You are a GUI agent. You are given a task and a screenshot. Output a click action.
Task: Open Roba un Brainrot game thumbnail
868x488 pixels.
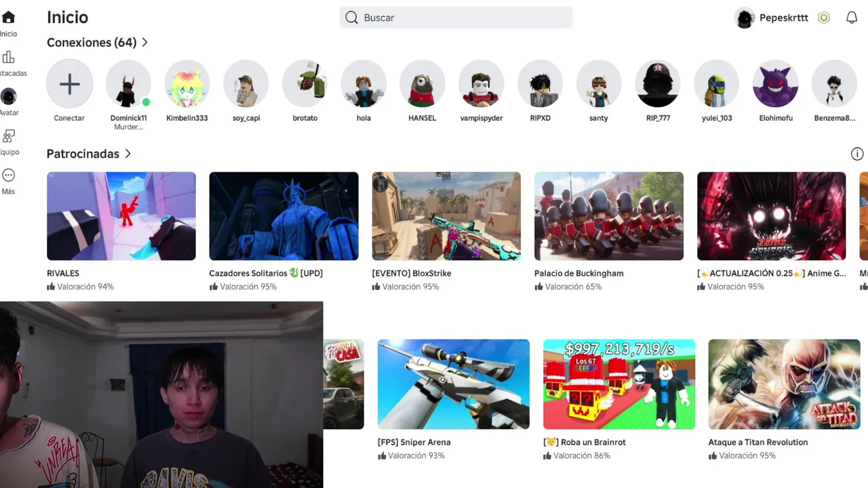pyautogui.click(x=619, y=384)
